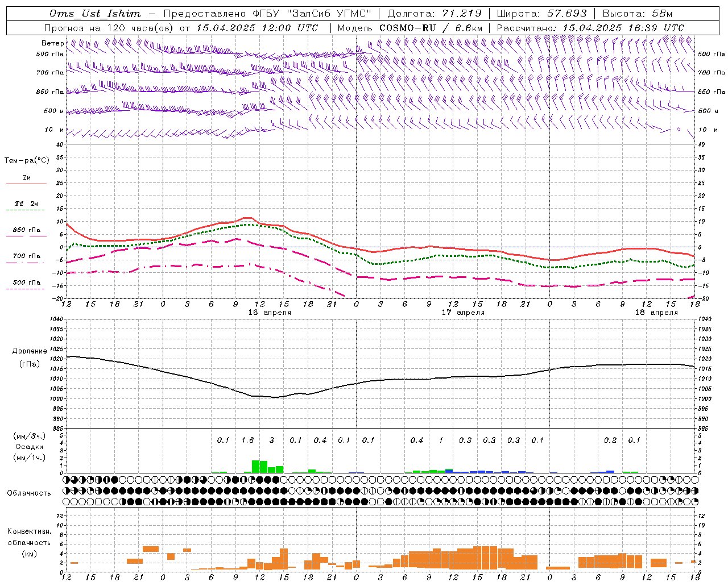Click the 16 апреля date label
The image size is (728, 582).
point(270,312)
